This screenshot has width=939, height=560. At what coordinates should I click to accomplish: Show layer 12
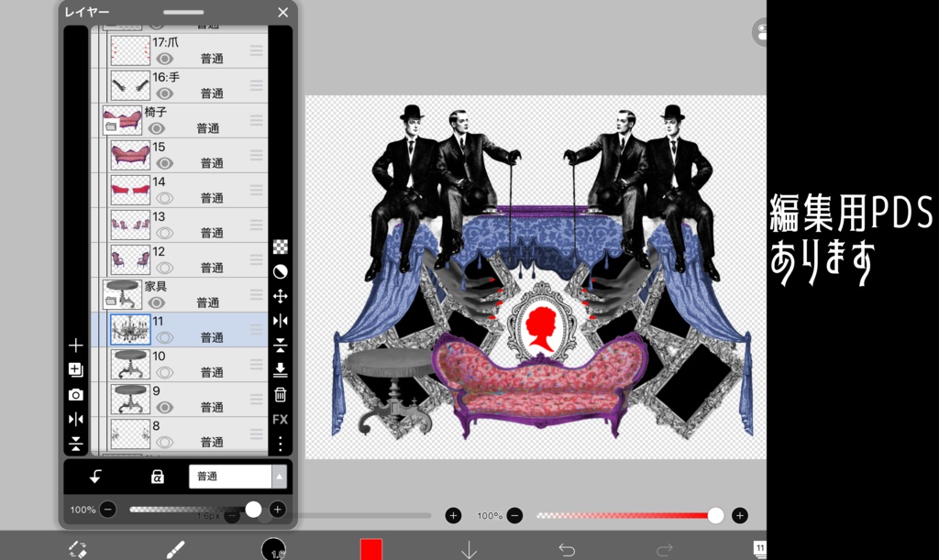[165, 268]
